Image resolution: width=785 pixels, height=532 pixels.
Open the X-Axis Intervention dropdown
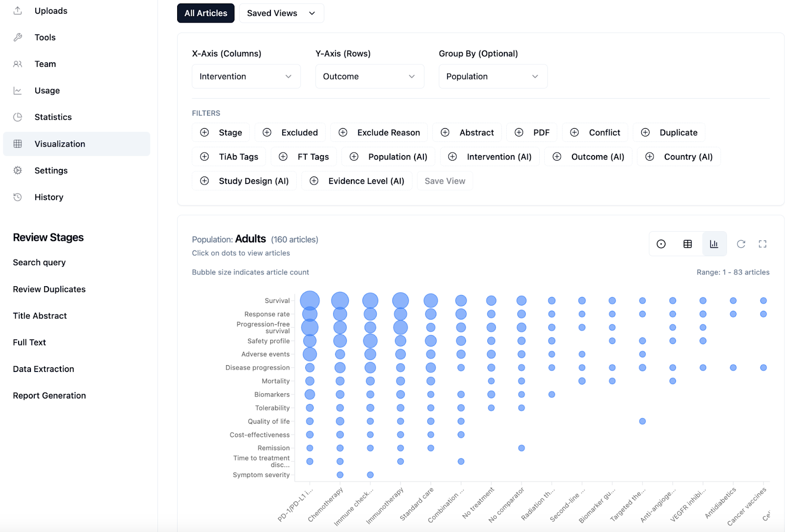point(246,77)
